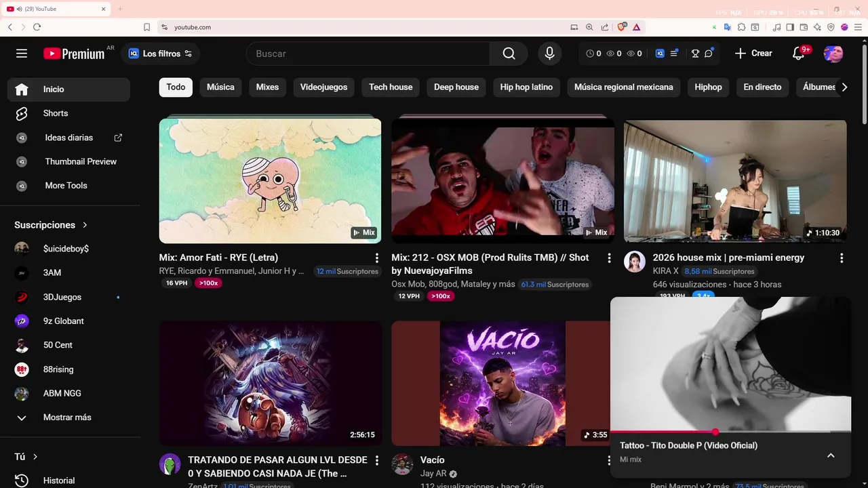Image resolution: width=868 pixels, height=488 pixels.
Task: Open options menu for 2026 house mix
Action: click(x=842, y=258)
